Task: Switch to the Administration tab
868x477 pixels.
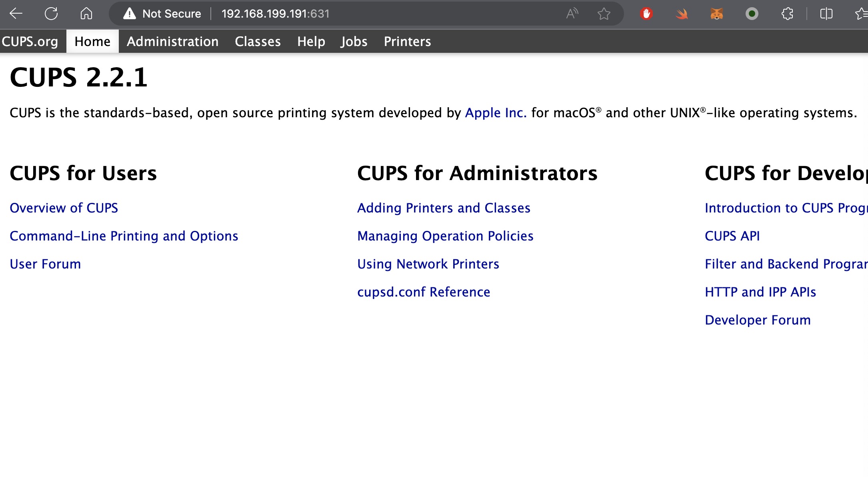Action: pos(172,41)
